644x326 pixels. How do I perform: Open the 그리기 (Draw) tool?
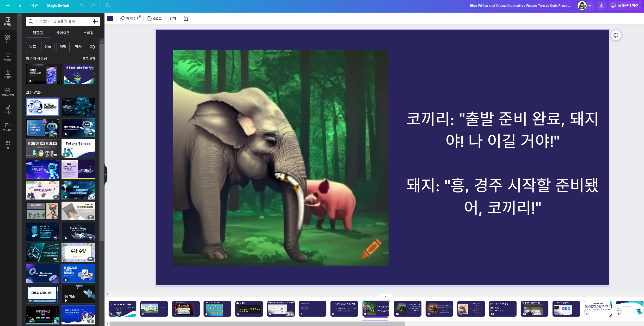point(8,109)
